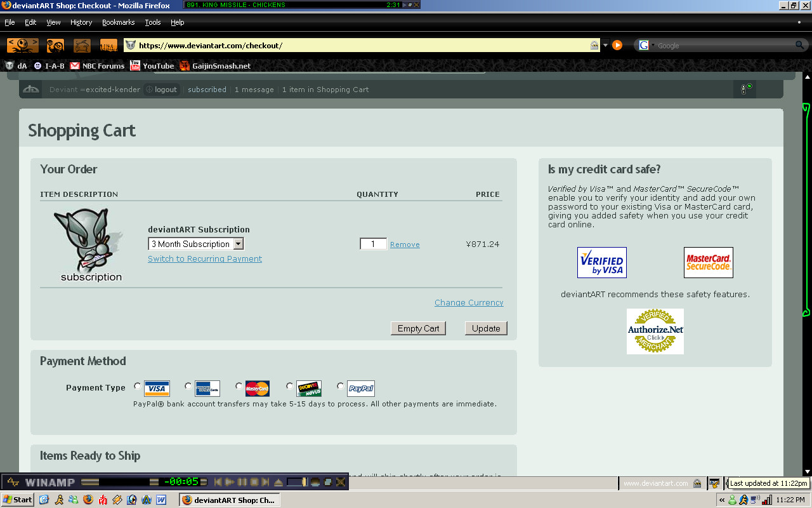The height and width of the screenshot is (508, 812).
Task: Open the Help menu
Action: pyautogui.click(x=178, y=22)
